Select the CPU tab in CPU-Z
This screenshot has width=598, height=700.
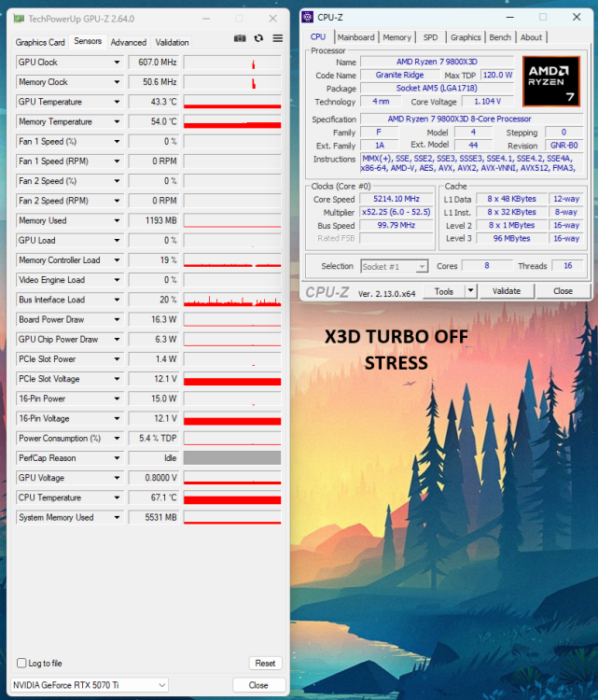(x=318, y=37)
